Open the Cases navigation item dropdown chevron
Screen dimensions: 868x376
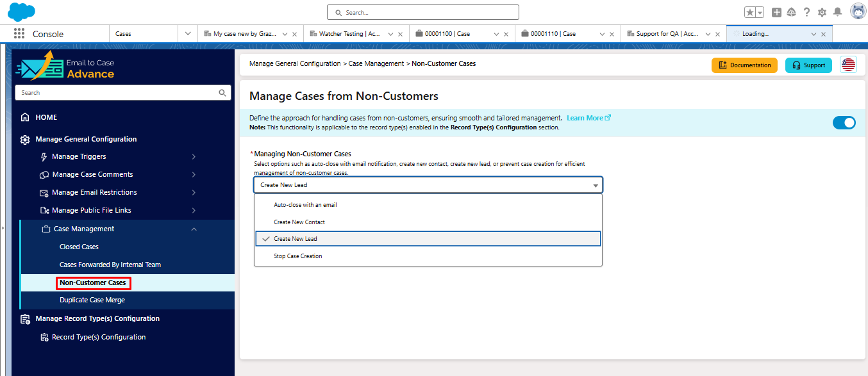click(x=187, y=34)
